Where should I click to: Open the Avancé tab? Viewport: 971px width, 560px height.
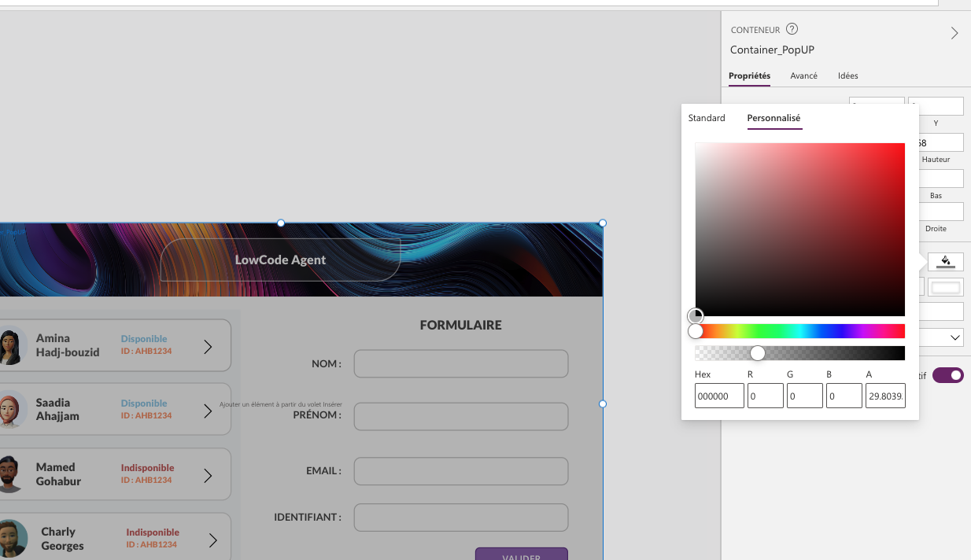pyautogui.click(x=803, y=76)
